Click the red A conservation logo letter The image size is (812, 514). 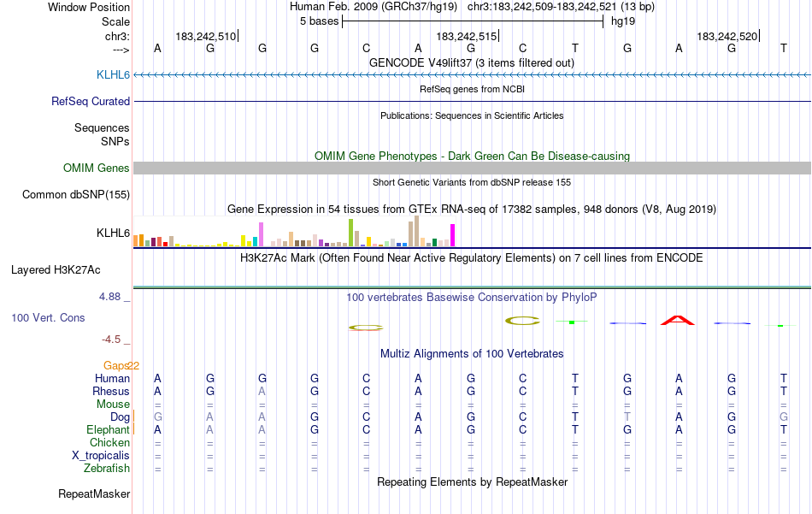point(678,320)
